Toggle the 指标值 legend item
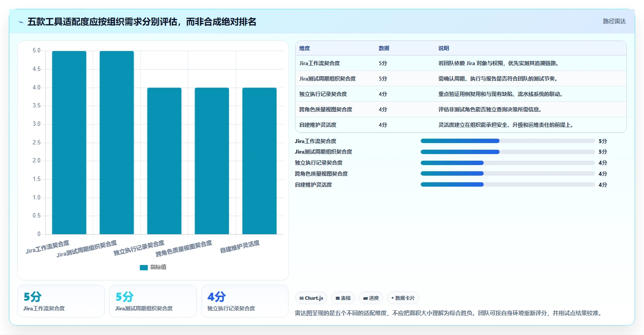This screenshot has height=335, width=644. 153,267
